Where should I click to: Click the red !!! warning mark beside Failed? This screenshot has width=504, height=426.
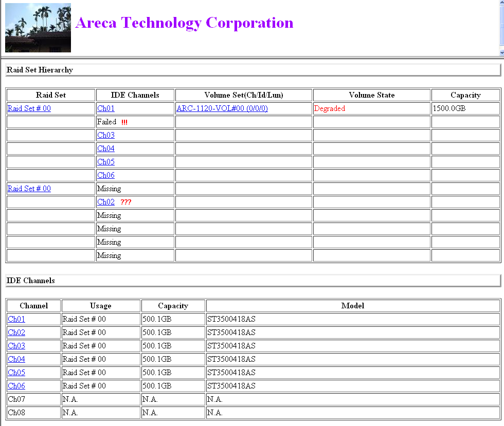coord(124,122)
